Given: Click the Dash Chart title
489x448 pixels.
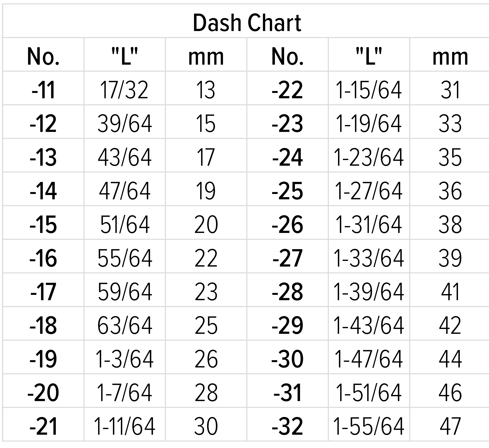Looking at the screenshot, I should (x=247, y=23).
